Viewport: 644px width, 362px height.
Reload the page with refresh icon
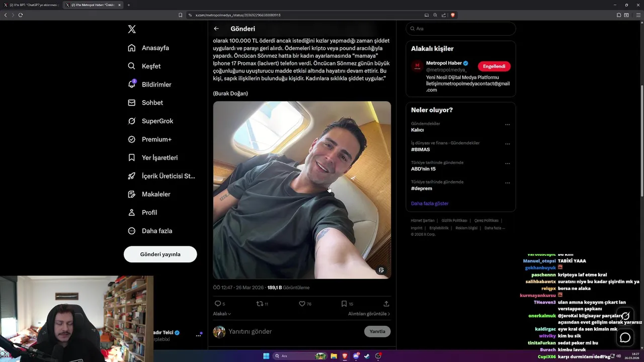tap(21, 15)
